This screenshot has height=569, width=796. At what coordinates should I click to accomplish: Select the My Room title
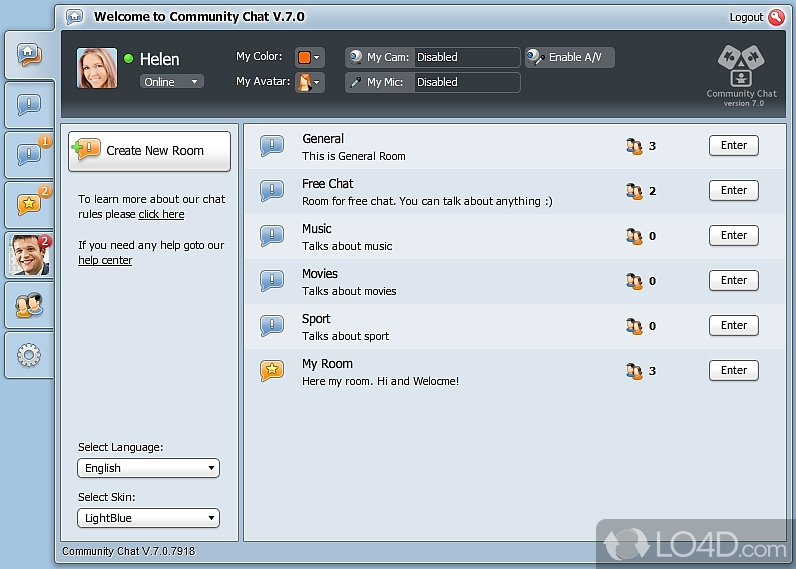point(327,364)
